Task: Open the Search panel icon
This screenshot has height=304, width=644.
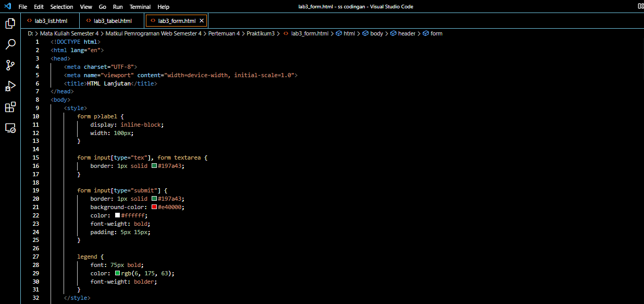Action: (x=10, y=44)
